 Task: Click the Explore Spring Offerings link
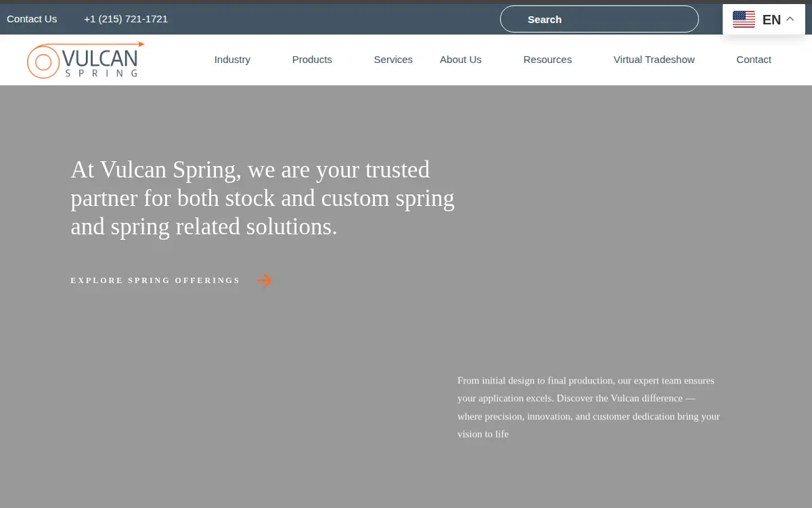pyautogui.click(x=156, y=280)
